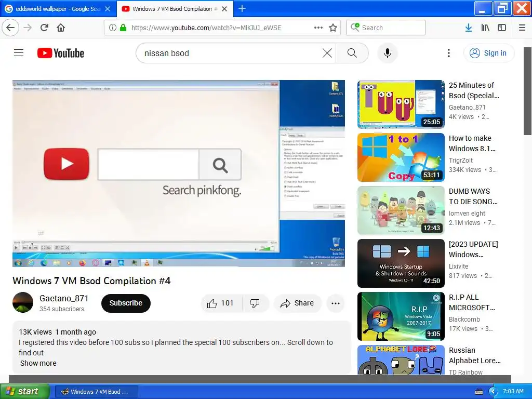This screenshot has height=399, width=532.
Task: Click Blackcomb channel name
Action: 464,320
